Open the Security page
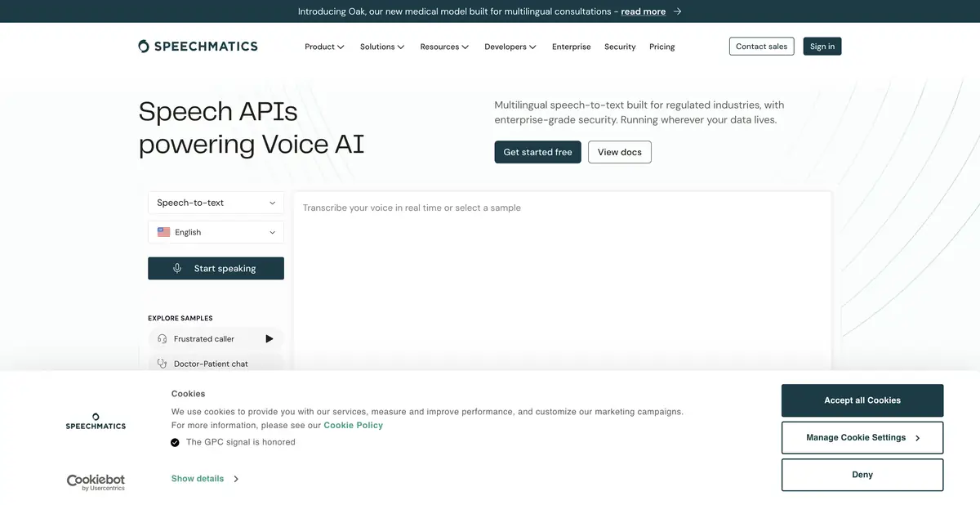Screen dimensions: 980x505 [620, 47]
